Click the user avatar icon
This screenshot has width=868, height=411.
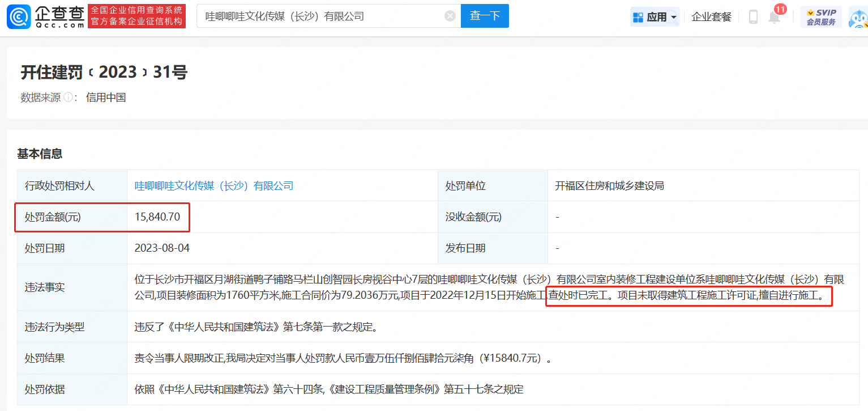point(859,18)
